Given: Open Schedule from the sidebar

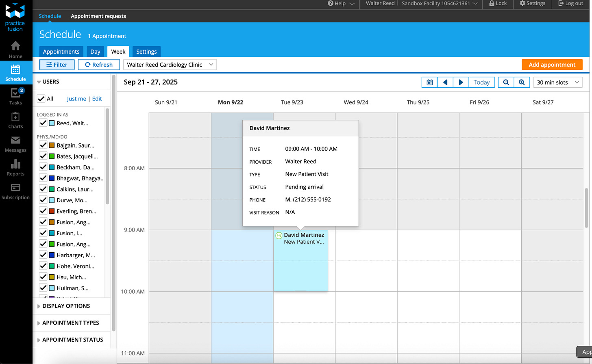Looking at the screenshot, I should [15, 73].
